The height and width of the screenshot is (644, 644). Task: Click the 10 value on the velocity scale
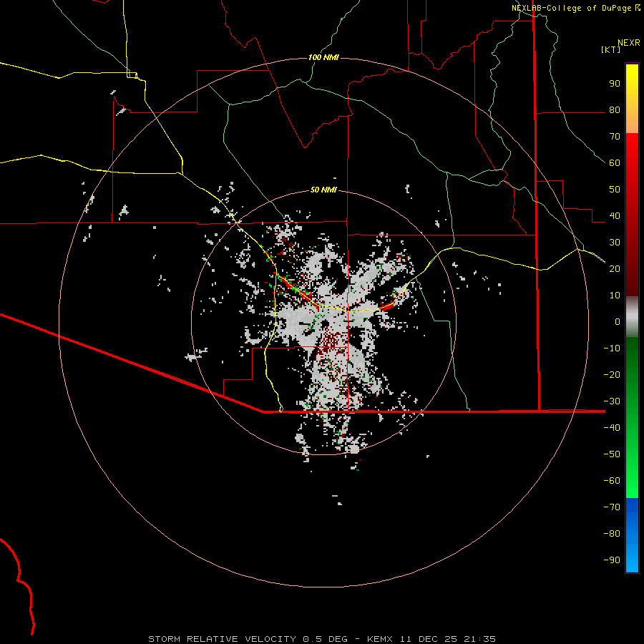coord(615,296)
